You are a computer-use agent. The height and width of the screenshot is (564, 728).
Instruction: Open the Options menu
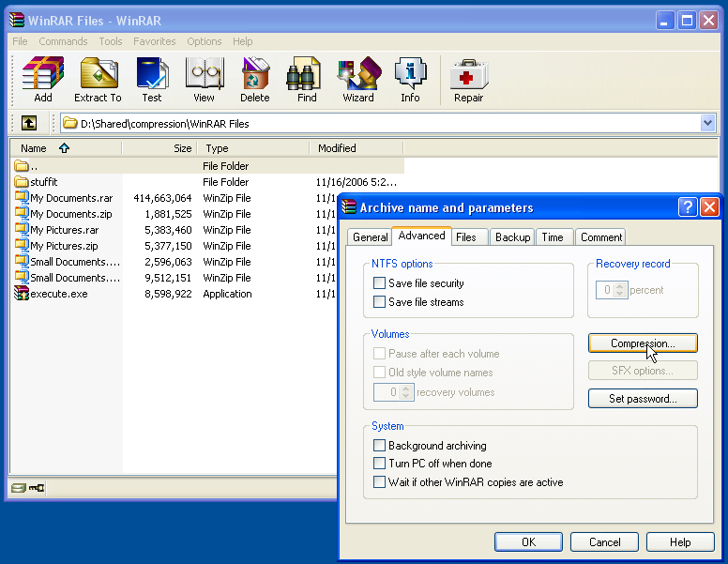[205, 41]
